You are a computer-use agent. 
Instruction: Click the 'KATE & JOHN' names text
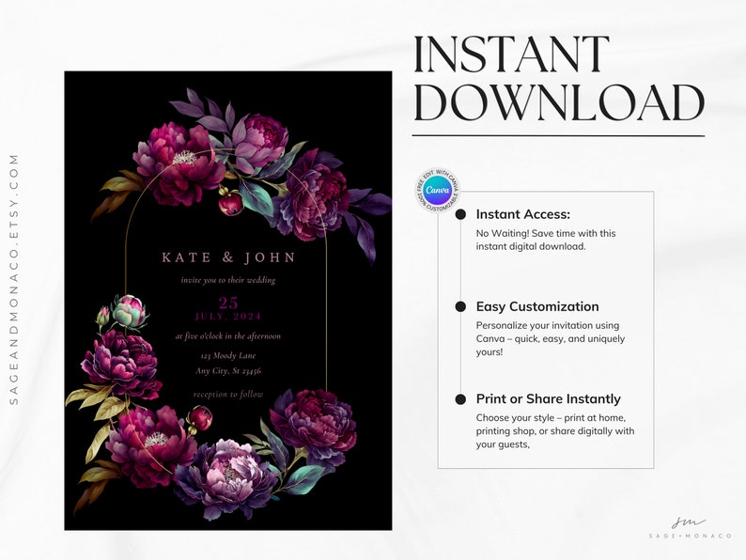pyautogui.click(x=228, y=257)
